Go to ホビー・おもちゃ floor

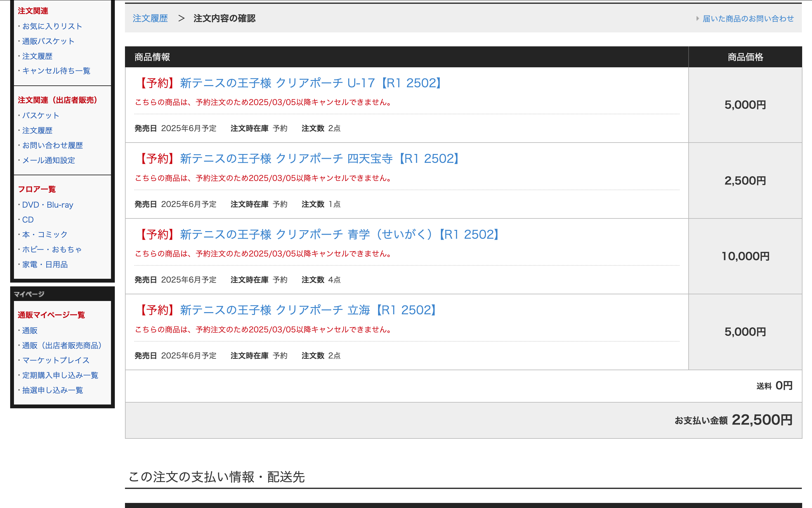[52, 249]
